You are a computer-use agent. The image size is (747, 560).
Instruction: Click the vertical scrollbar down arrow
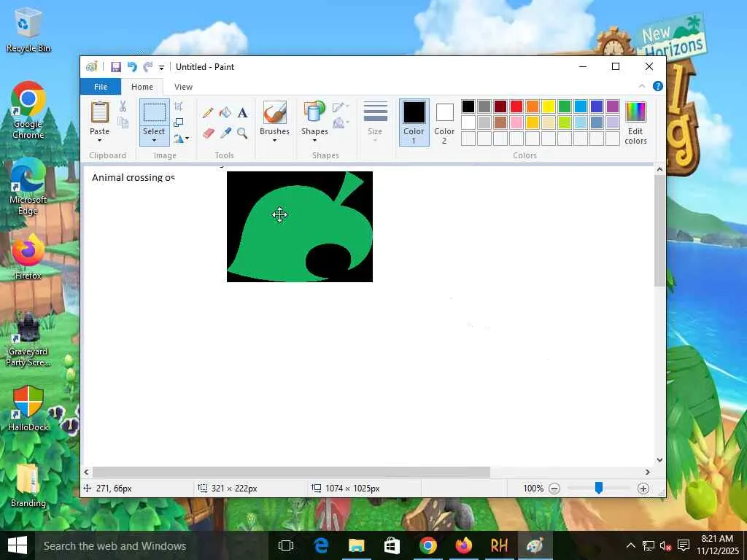click(x=659, y=460)
